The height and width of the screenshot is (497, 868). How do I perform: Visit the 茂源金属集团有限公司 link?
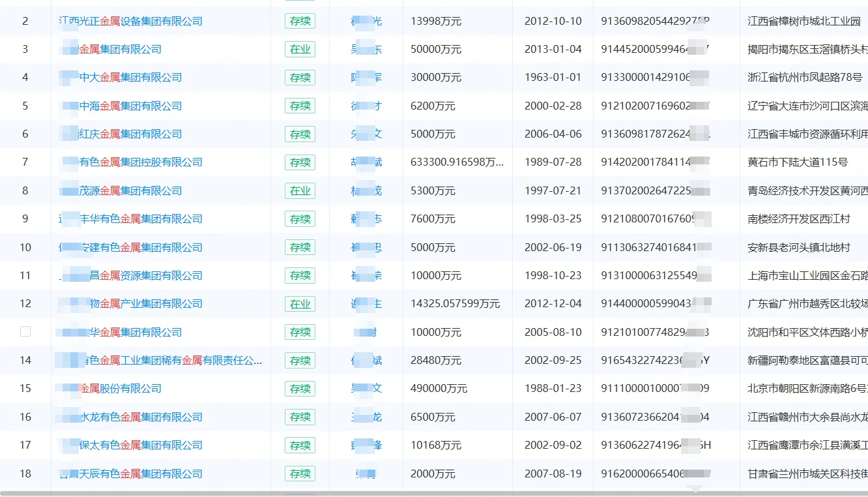[x=130, y=190]
